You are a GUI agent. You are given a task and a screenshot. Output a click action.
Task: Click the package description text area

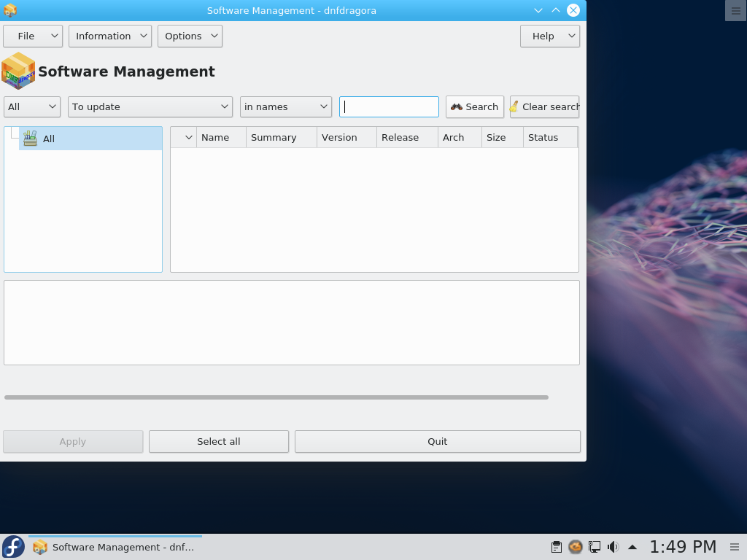coord(292,323)
